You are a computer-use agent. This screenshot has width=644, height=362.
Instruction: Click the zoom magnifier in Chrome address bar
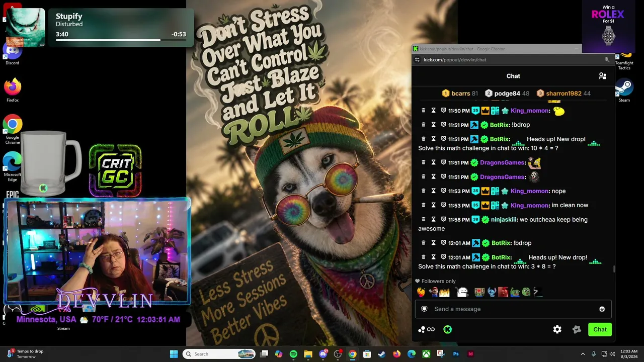[607, 60]
